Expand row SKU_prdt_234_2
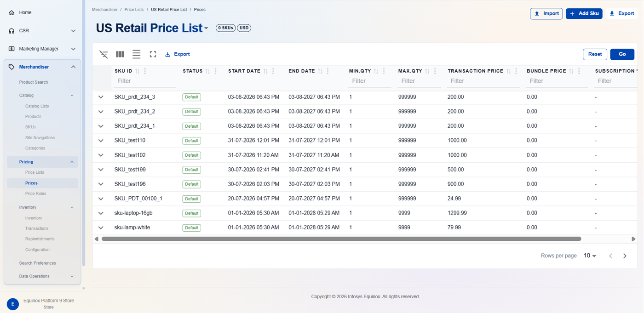The width and height of the screenshot is (644, 313). click(101, 112)
